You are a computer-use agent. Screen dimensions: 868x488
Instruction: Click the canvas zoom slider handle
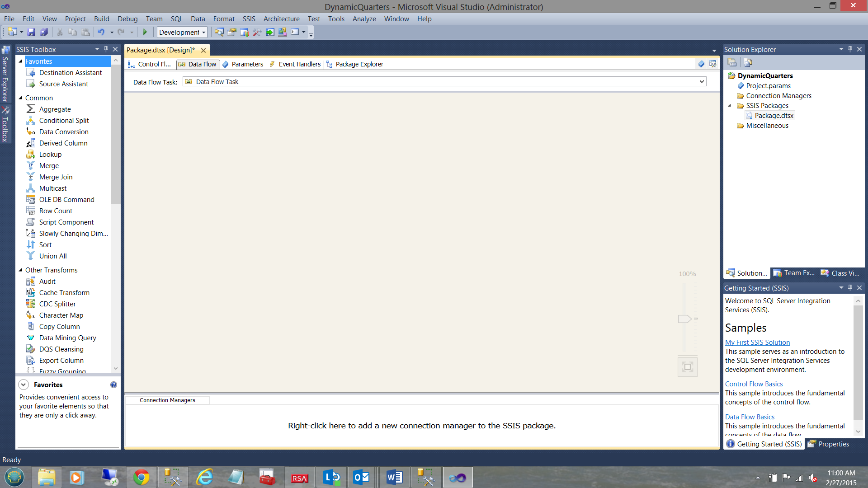[684, 319]
